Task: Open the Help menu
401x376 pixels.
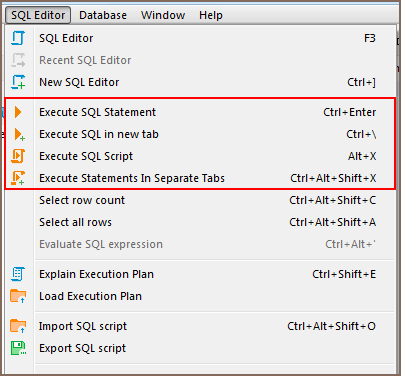Action: click(211, 15)
